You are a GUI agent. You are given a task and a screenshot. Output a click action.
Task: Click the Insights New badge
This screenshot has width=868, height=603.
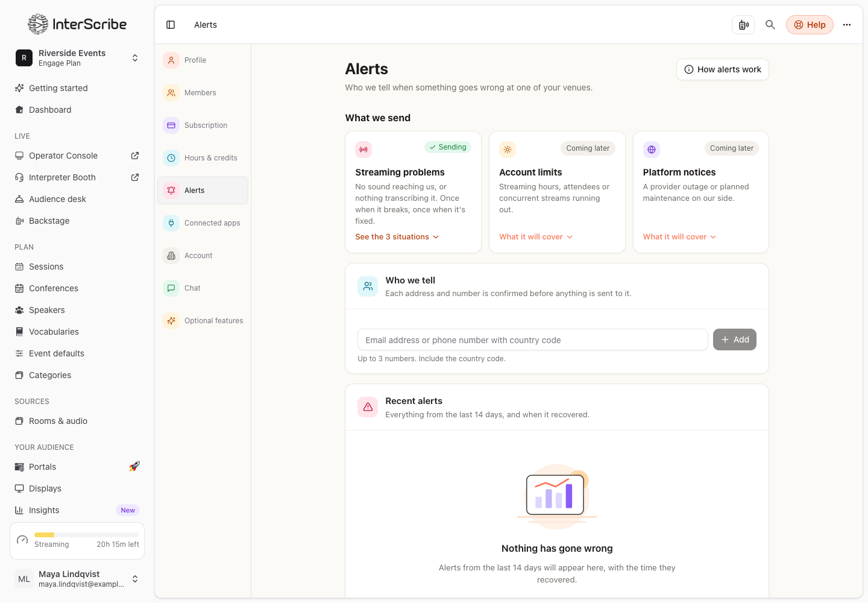coord(128,510)
